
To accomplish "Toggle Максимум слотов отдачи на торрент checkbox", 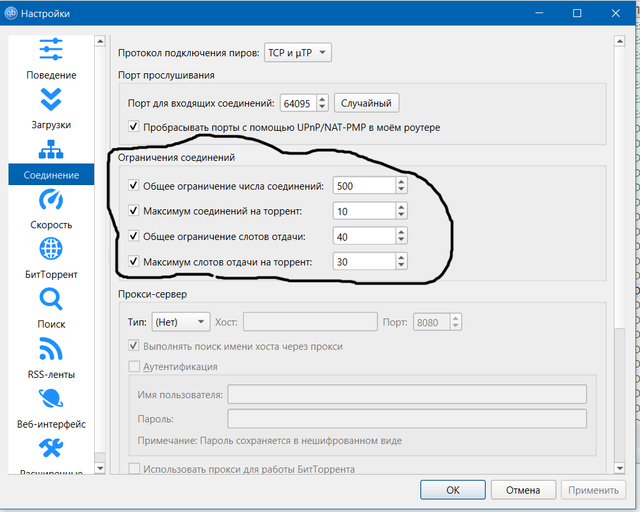I will [x=133, y=261].
